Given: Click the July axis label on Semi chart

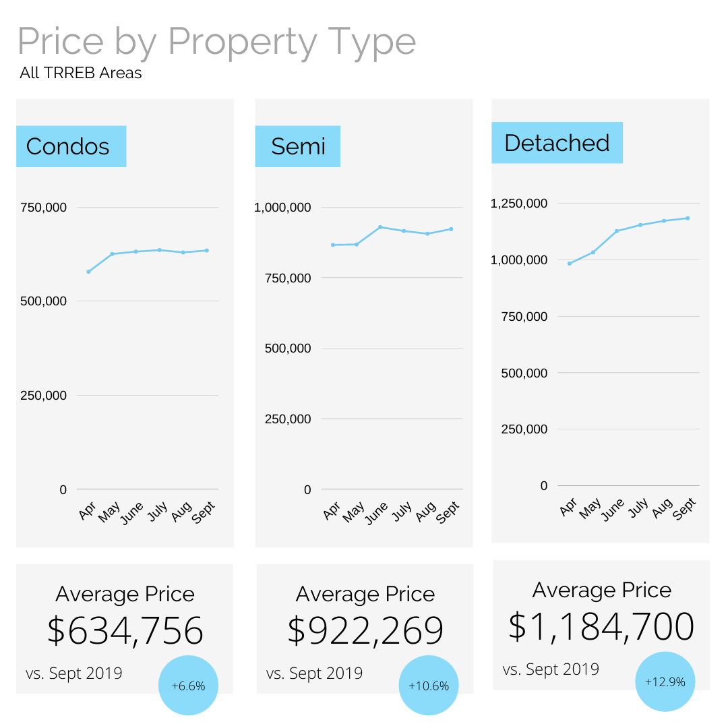Looking at the screenshot, I should point(402,510).
